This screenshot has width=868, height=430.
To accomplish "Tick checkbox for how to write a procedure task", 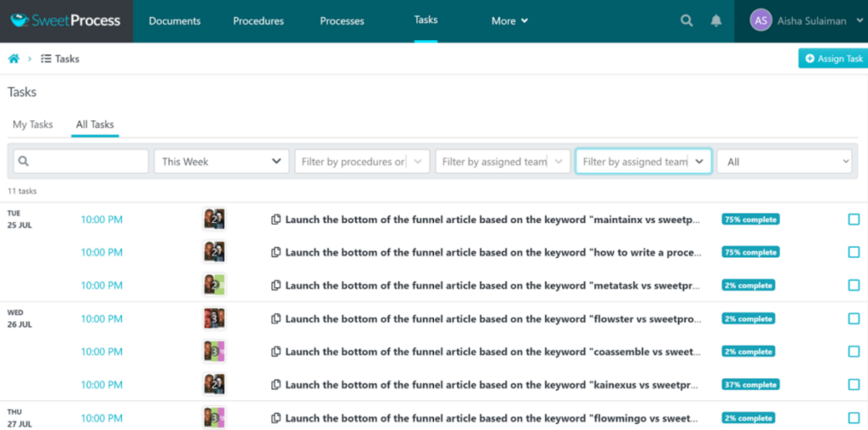I will [854, 252].
